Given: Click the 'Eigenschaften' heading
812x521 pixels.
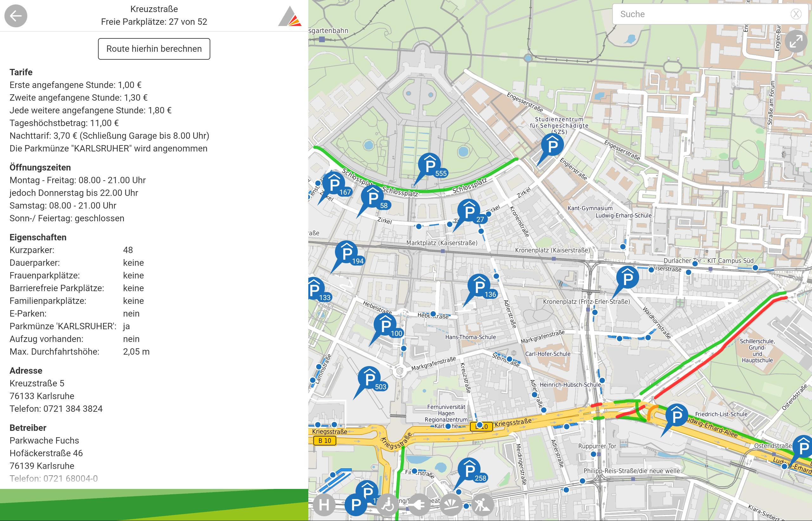Looking at the screenshot, I should [38, 237].
